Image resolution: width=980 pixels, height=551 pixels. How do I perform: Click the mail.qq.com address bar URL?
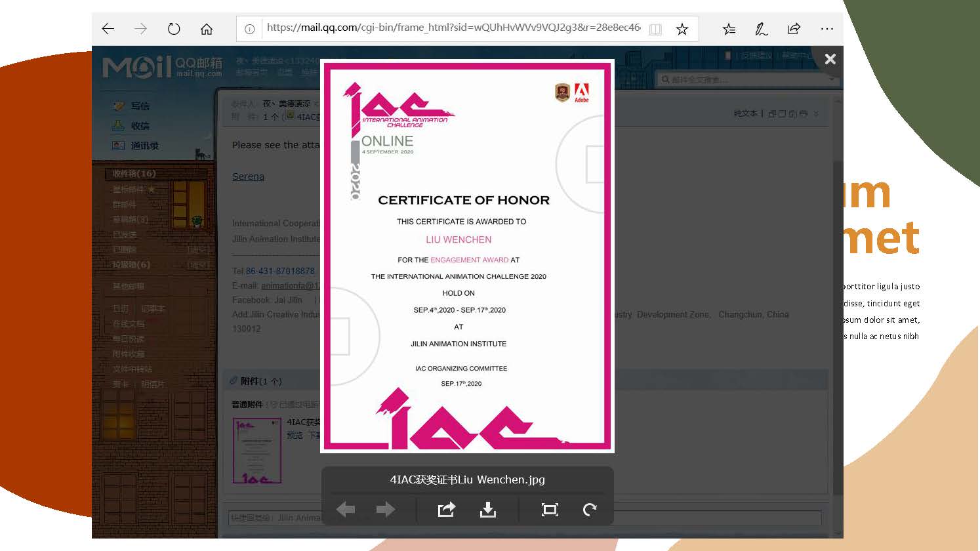pyautogui.click(x=453, y=28)
